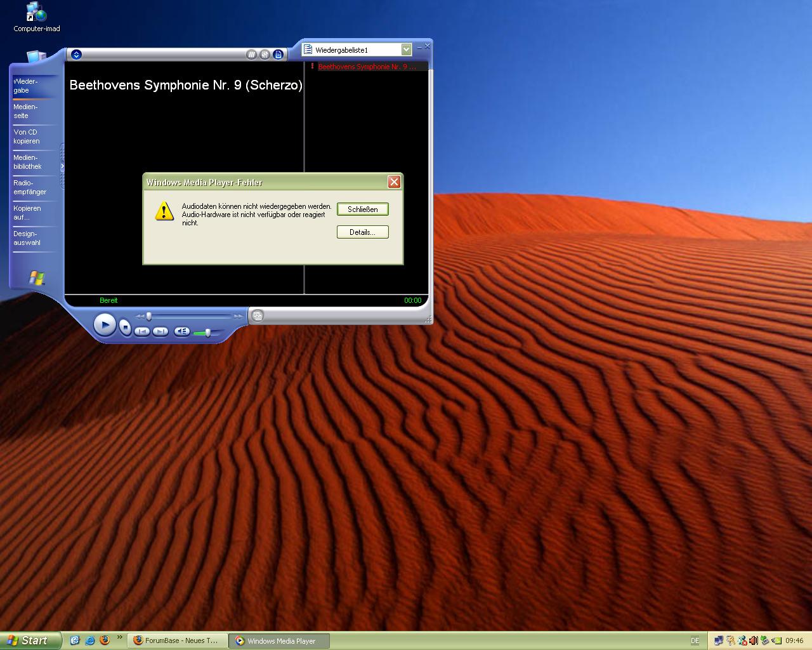
Task: Switch to ForumBase - Neues T... taskbar button
Action: click(x=178, y=640)
